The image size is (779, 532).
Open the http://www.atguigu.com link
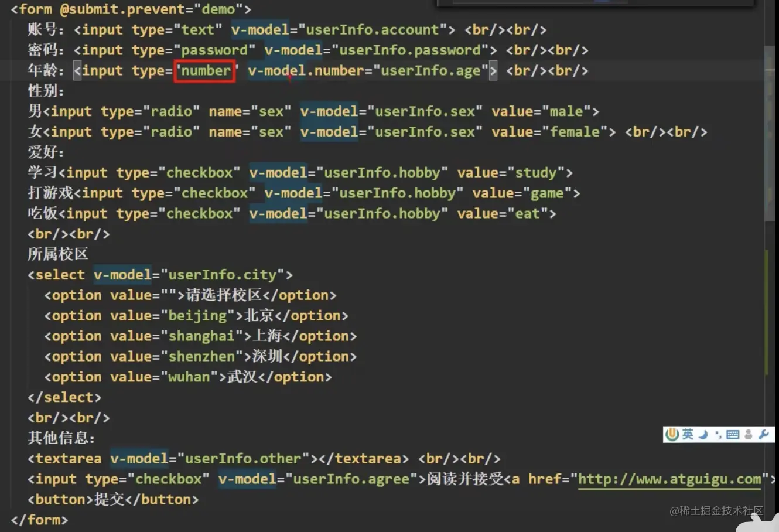point(670,479)
